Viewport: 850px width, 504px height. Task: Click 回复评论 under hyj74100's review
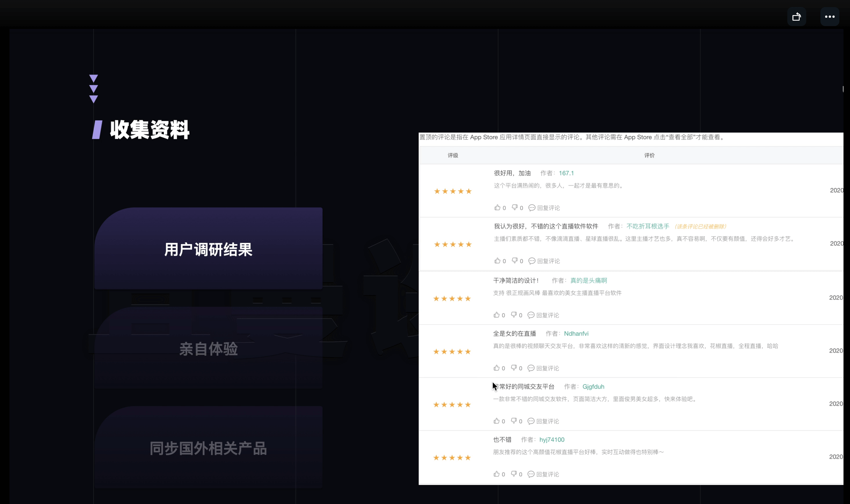[547, 474]
